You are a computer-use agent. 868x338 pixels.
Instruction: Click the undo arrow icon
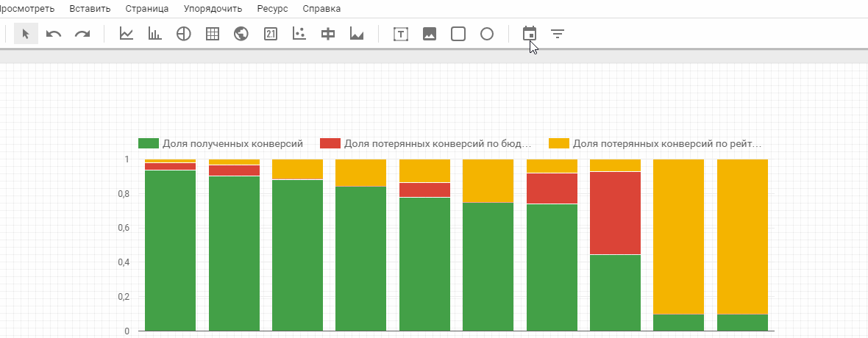tap(53, 35)
